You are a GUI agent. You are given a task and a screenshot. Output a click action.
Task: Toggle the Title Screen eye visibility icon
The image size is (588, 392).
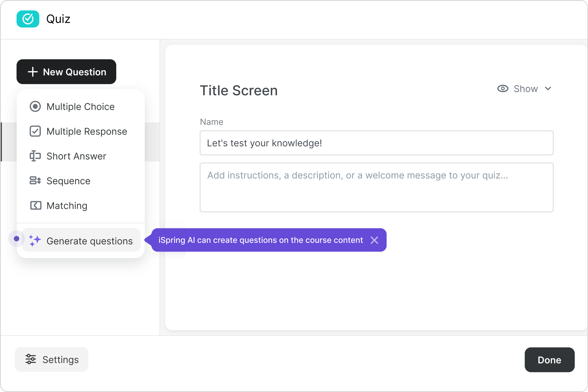503,89
